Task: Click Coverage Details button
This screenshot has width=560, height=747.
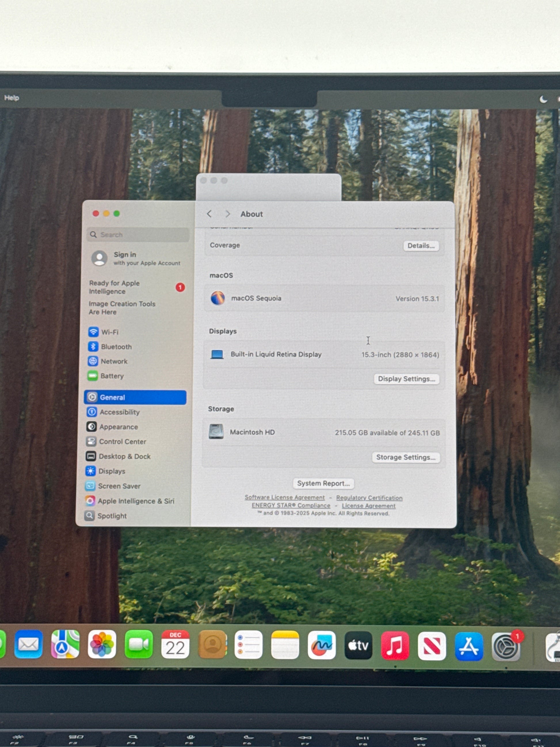Action: [421, 246]
